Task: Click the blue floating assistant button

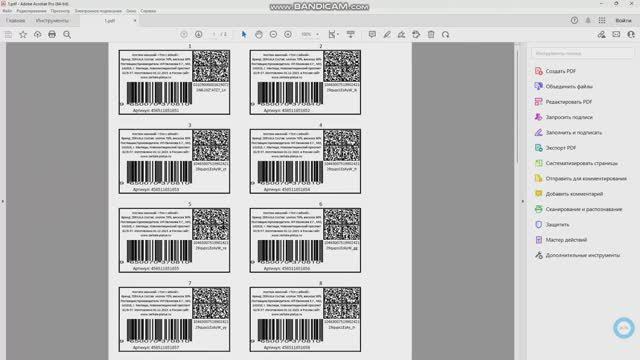Action: [624, 328]
